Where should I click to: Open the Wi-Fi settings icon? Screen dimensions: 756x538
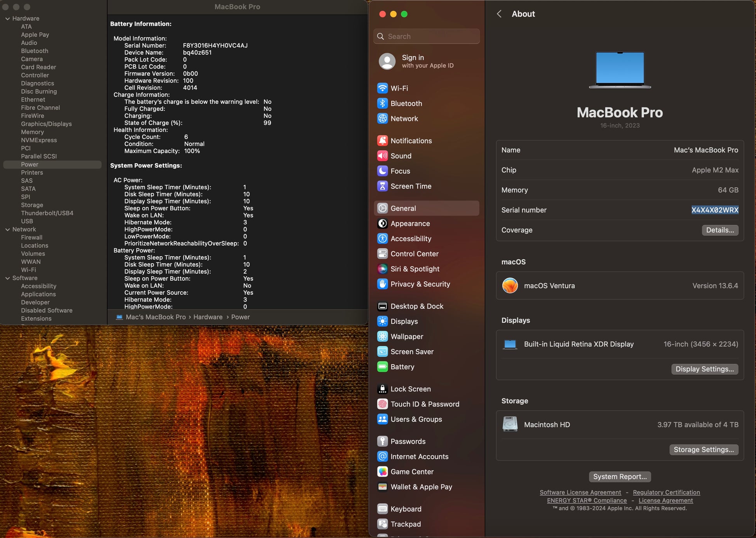coord(382,88)
